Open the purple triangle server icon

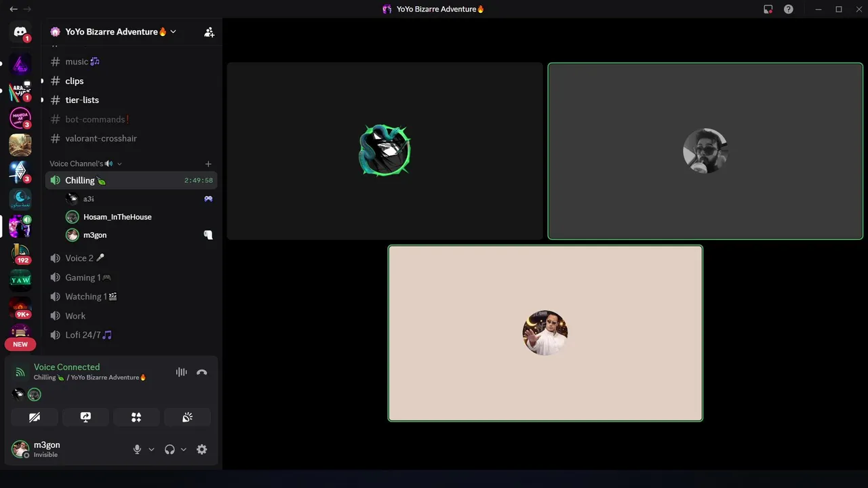(20, 64)
